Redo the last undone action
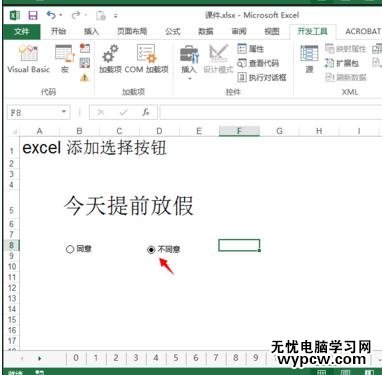 76,15
